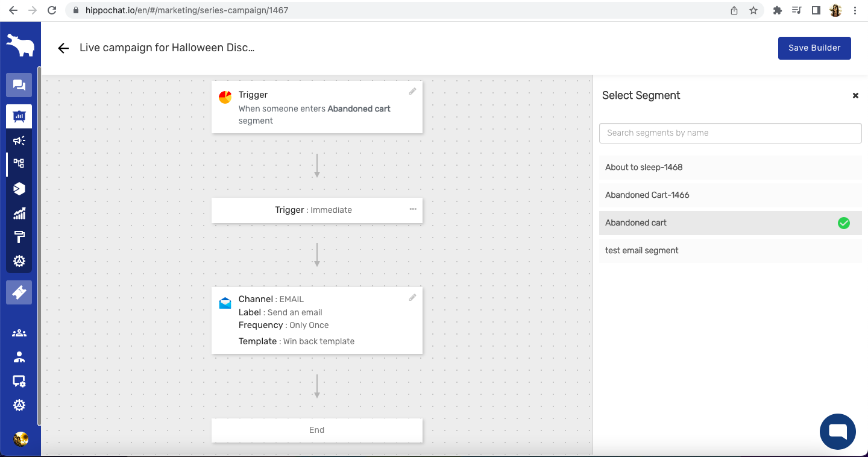The image size is (868, 457).
Task: Click the search segments by name field
Action: tap(730, 133)
